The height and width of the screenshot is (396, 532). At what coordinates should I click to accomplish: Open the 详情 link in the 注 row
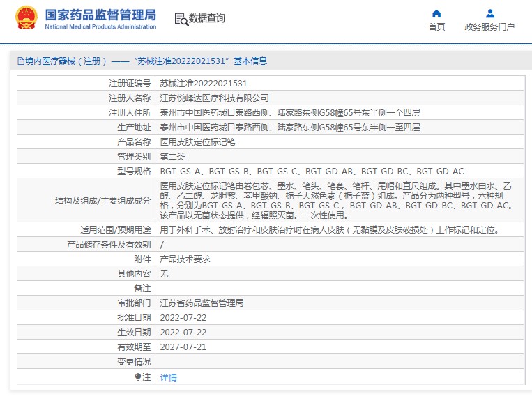pos(168,377)
